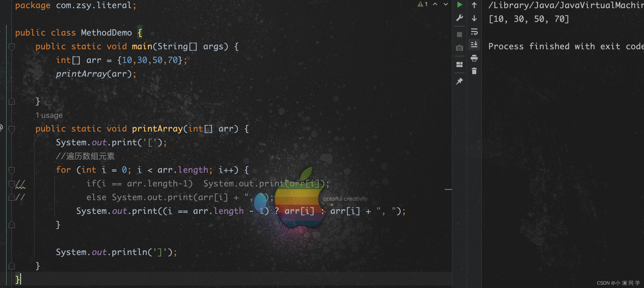The width and height of the screenshot is (644, 288).
Task: Click the Stop square icon
Action: (x=459, y=35)
